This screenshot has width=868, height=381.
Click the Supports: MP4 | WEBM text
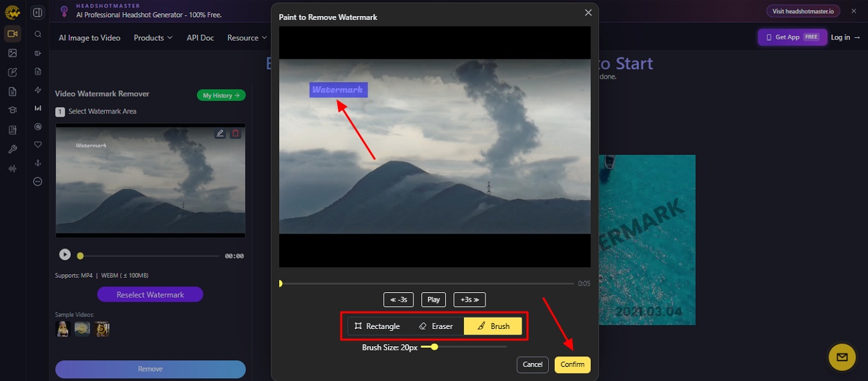pos(101,276)
